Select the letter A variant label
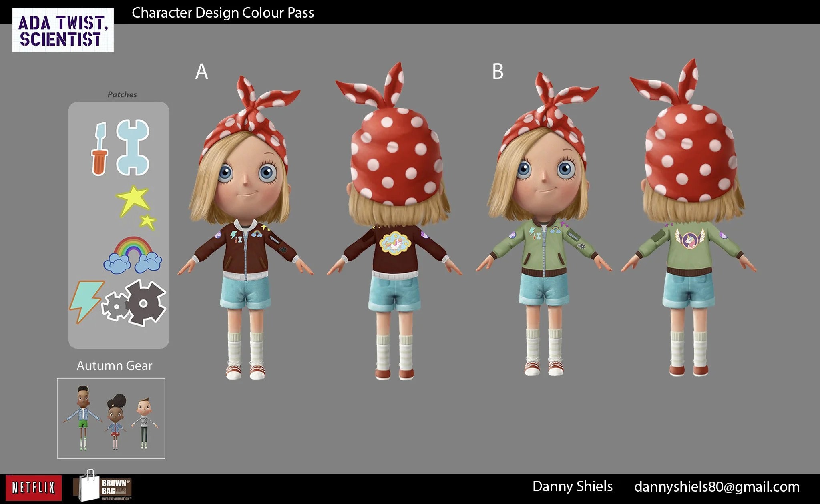 tap(201, 72)
